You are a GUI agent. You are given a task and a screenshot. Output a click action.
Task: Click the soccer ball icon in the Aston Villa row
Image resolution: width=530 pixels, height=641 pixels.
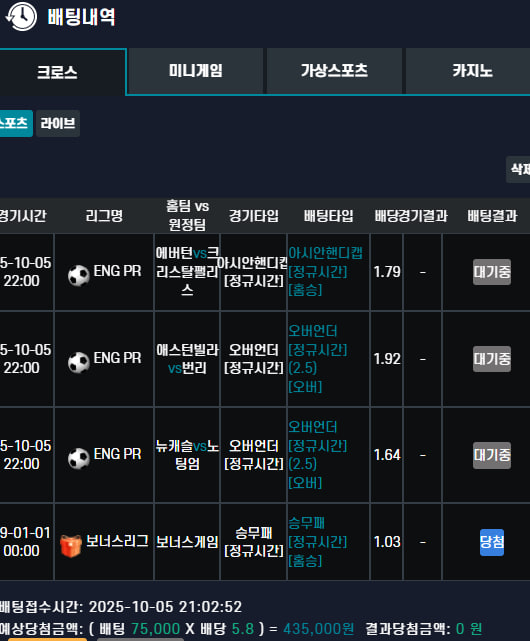(x=79, y=362)
